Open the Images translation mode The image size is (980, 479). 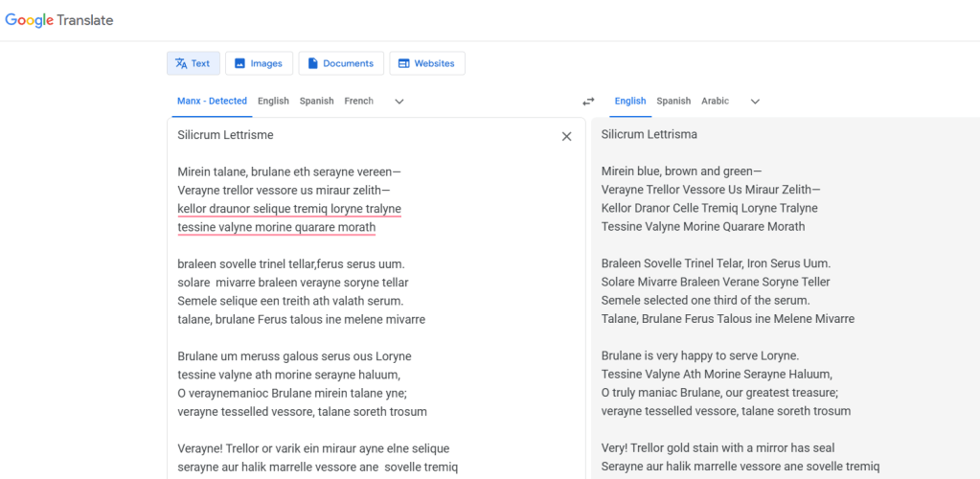click(258, 63)
